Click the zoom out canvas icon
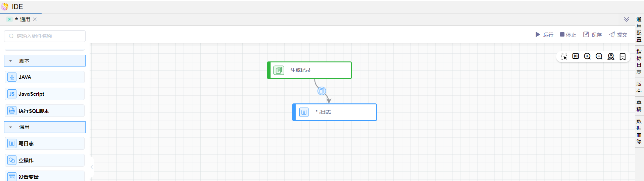This screenshot has height=181, width=644. [x=599, y=56]
